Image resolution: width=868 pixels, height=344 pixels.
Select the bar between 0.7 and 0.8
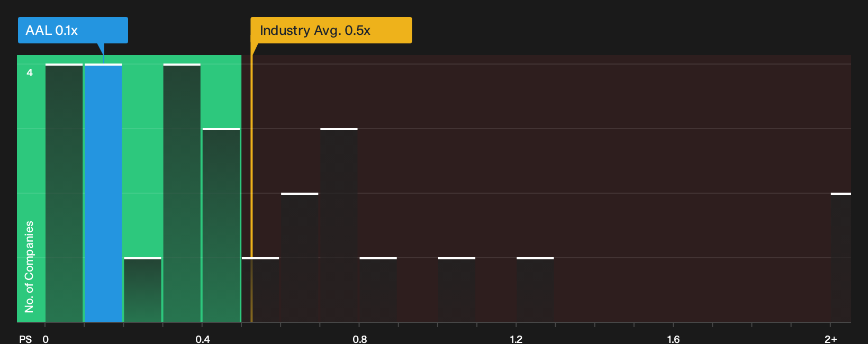pos(339,225)
